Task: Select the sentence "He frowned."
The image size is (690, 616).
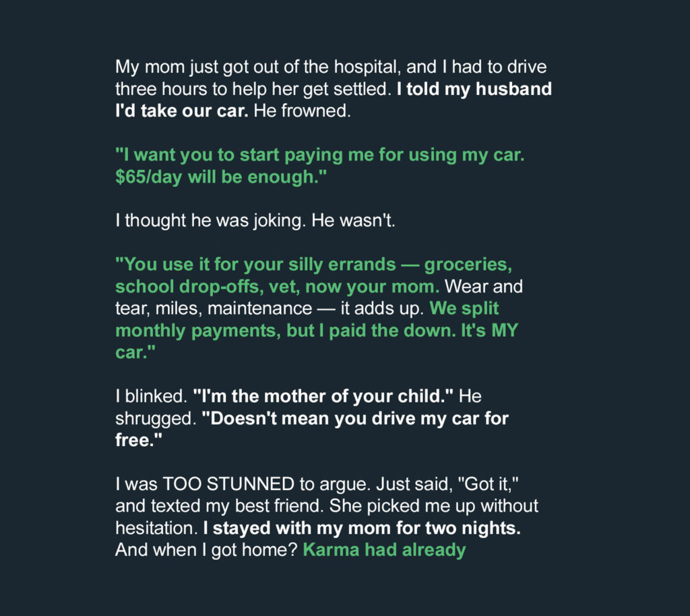Action: click(303, 111)
